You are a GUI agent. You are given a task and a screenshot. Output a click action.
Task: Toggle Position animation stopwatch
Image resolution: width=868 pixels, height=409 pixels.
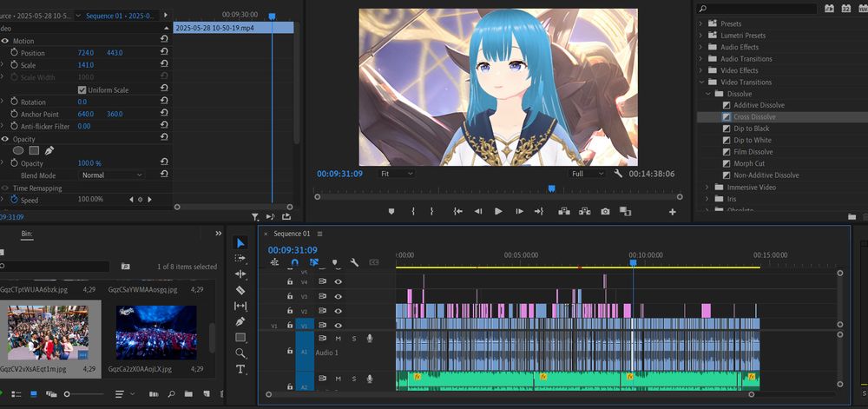pyautogui.click(x=15, y=53)
